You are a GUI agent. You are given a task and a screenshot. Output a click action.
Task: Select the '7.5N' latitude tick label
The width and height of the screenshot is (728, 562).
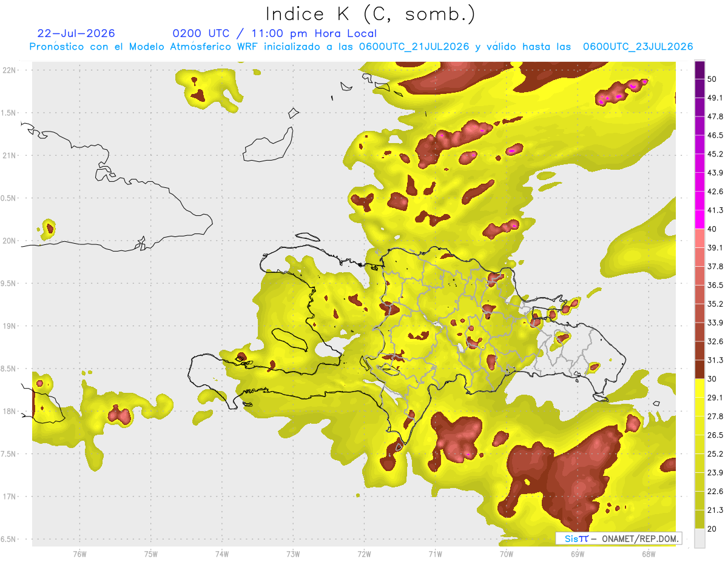click(8, 454)
